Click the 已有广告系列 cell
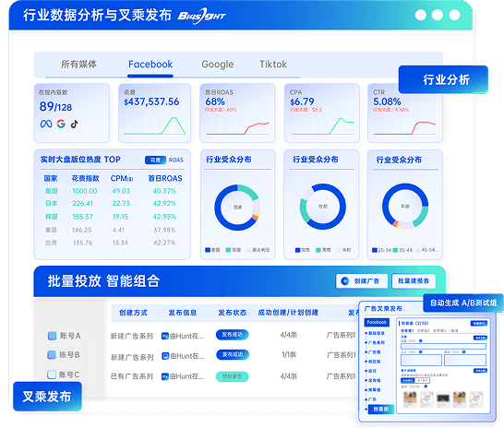 click(x=132, y=376)
